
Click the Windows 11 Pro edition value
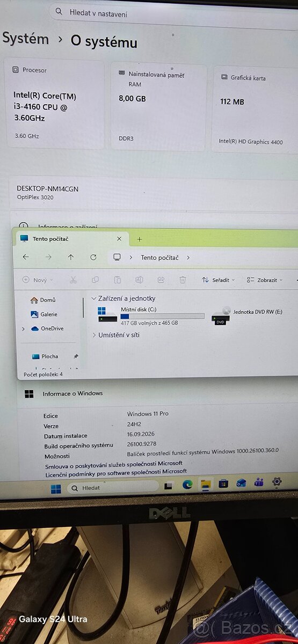tap(148, 414)
